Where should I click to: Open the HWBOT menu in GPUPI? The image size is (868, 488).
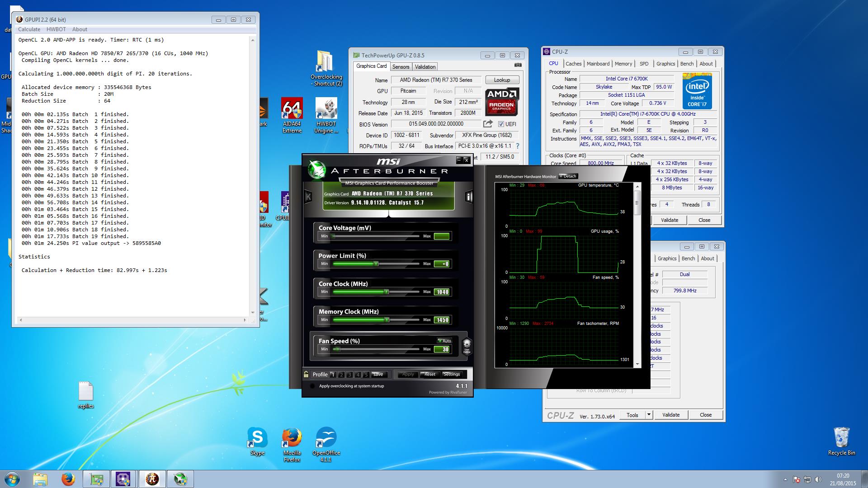[x=56, y=29]
